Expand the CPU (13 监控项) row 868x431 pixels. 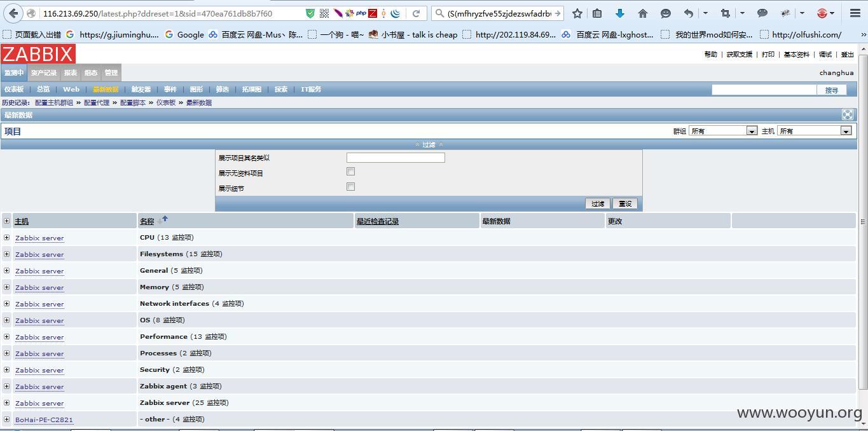(7, 238)
